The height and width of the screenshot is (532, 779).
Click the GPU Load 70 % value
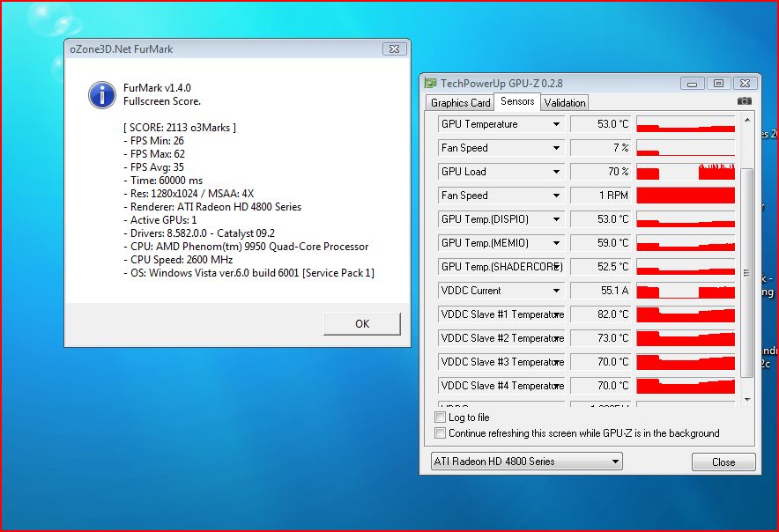pos(601,172)
